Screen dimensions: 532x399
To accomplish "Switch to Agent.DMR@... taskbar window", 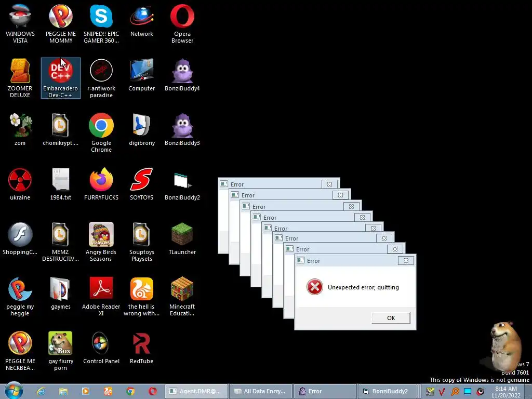I will click(196, 391).
